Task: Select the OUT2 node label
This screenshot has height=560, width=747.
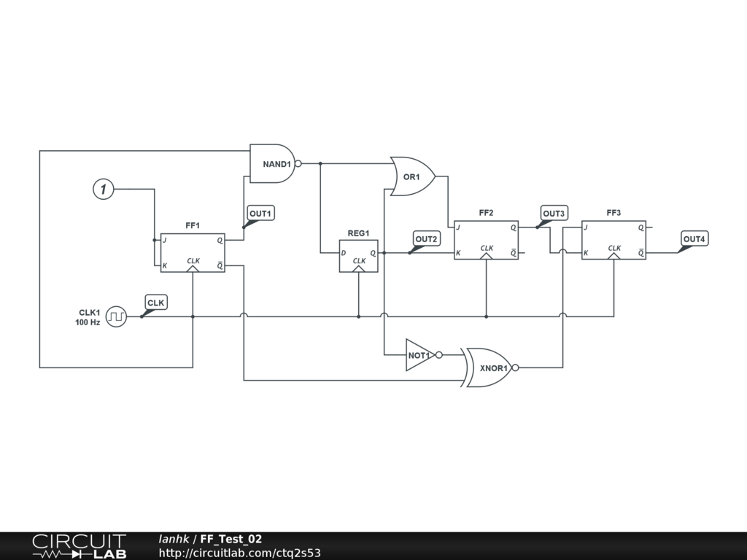Action: [427, 239]
